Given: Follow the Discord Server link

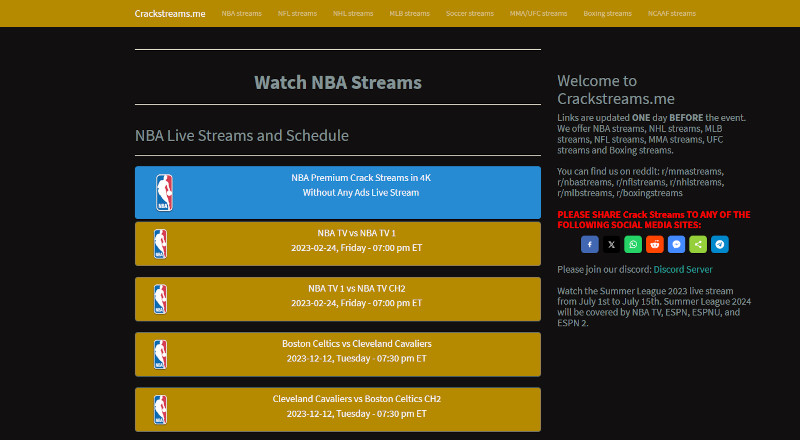Looking at the screenshot, I should click(683, 270).
